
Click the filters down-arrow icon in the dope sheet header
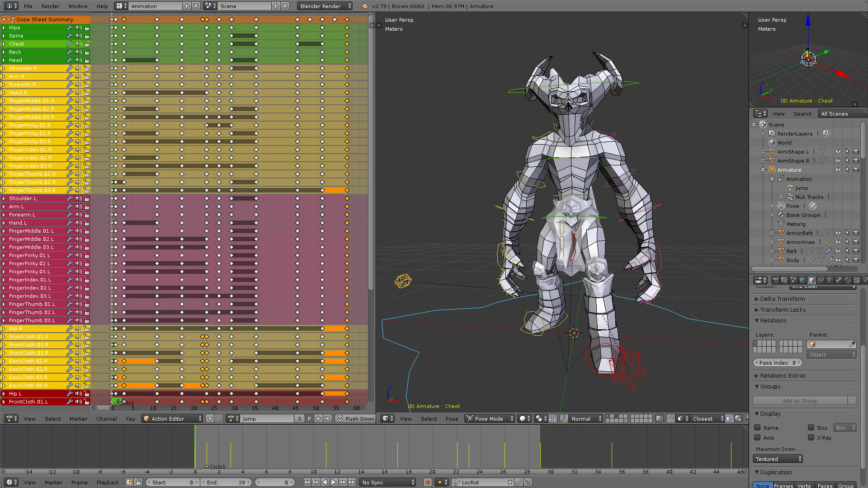[210, 419]
